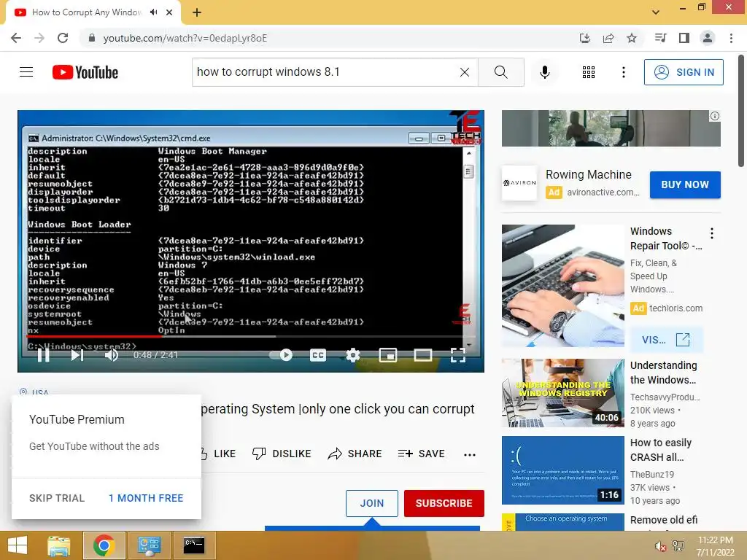This screenshot has height=560, width=747.
Task: Open YouTube hamburger guide menu
Action: (x=26, y=72)
